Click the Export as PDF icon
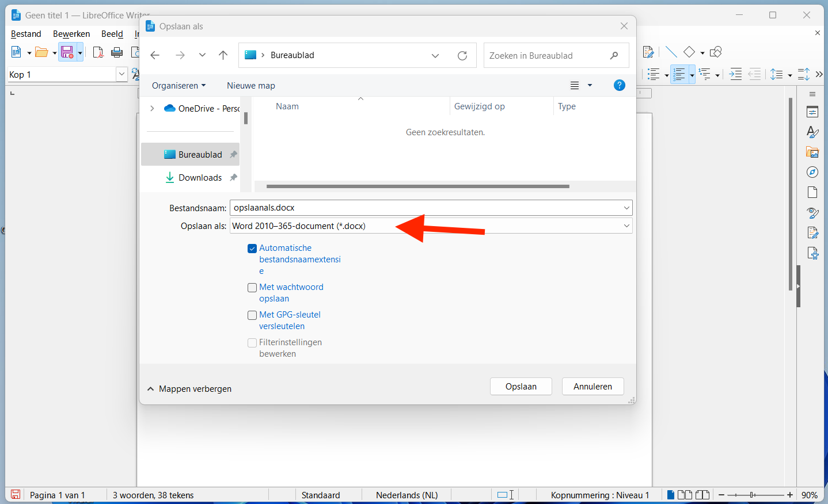828x504 pixels. coord(98,52)
